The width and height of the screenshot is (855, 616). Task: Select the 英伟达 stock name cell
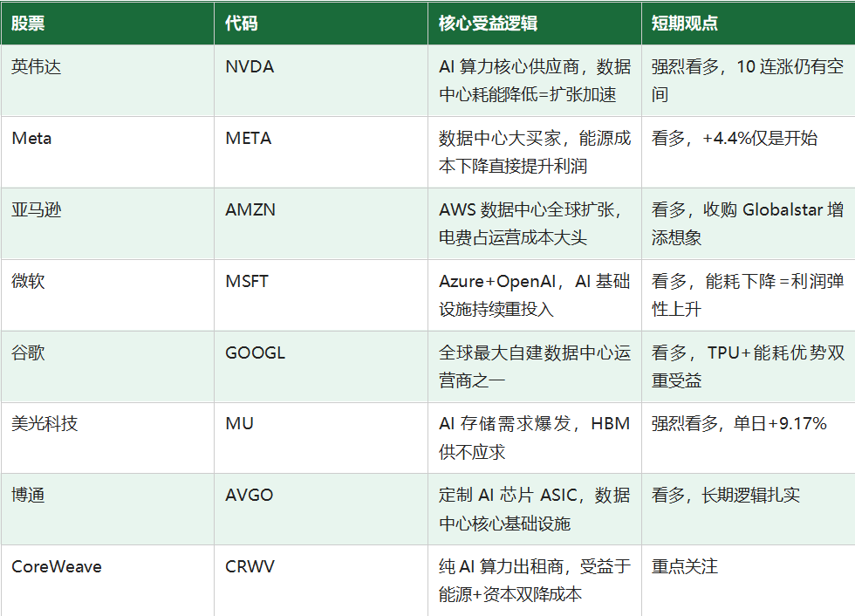coord(107,80)
